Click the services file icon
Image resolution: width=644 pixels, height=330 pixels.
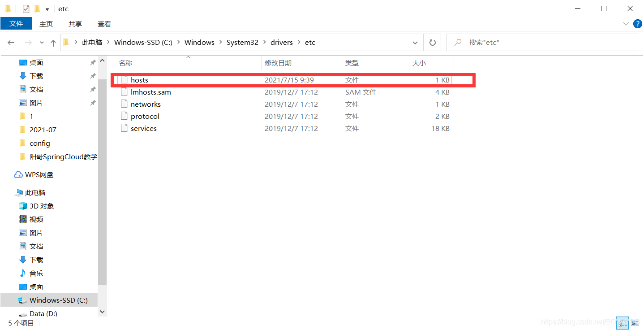point(124,128)
